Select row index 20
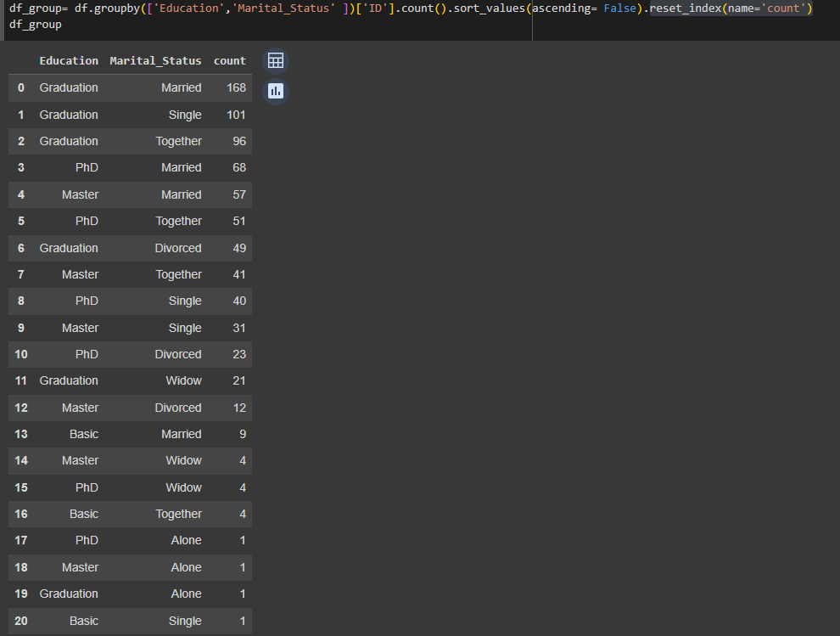Screen dimensions: 840x636 (21, 621)
